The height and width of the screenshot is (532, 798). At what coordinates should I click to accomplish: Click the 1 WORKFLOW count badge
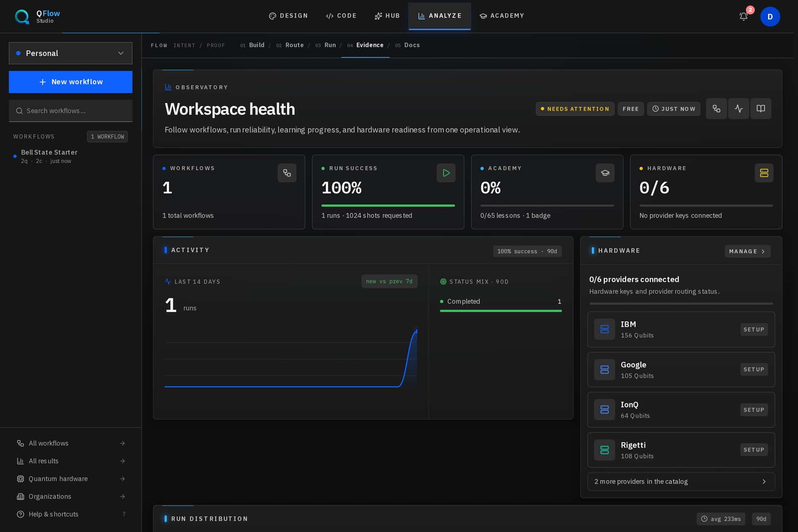click(107, 136)
